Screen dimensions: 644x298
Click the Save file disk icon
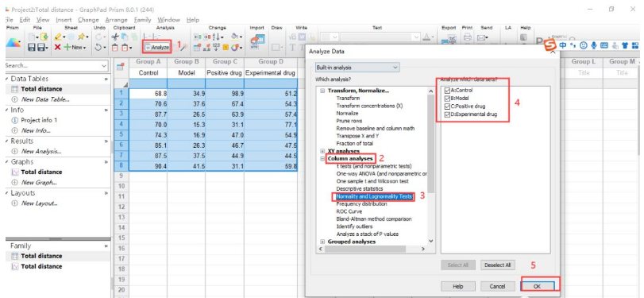pos(32,48)
